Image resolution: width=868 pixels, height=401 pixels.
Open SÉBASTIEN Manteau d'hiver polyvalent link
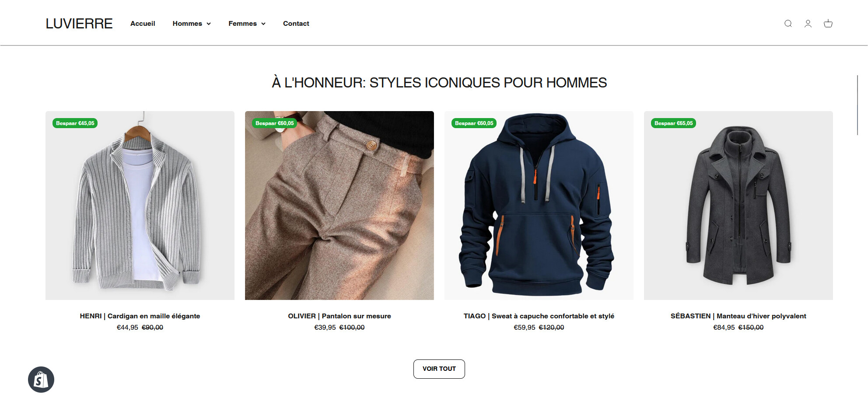(x=738, y=316)
